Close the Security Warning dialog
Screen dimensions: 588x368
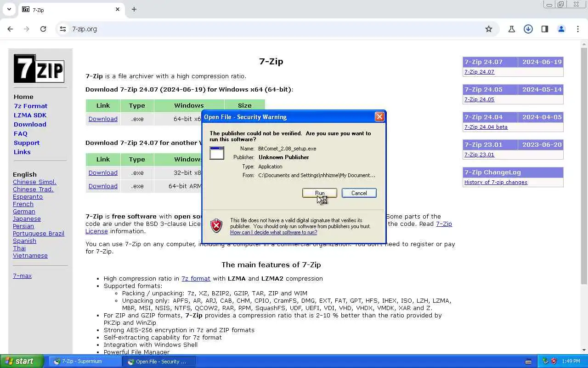379,117
